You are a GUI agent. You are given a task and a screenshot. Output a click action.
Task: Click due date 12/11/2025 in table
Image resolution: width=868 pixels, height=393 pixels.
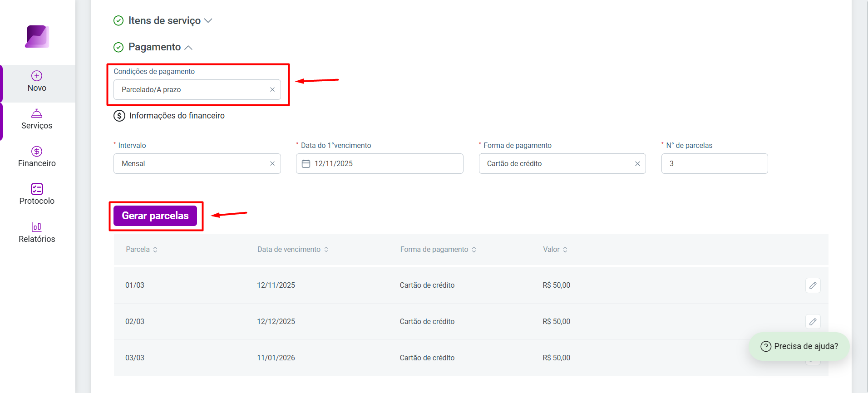276,285
